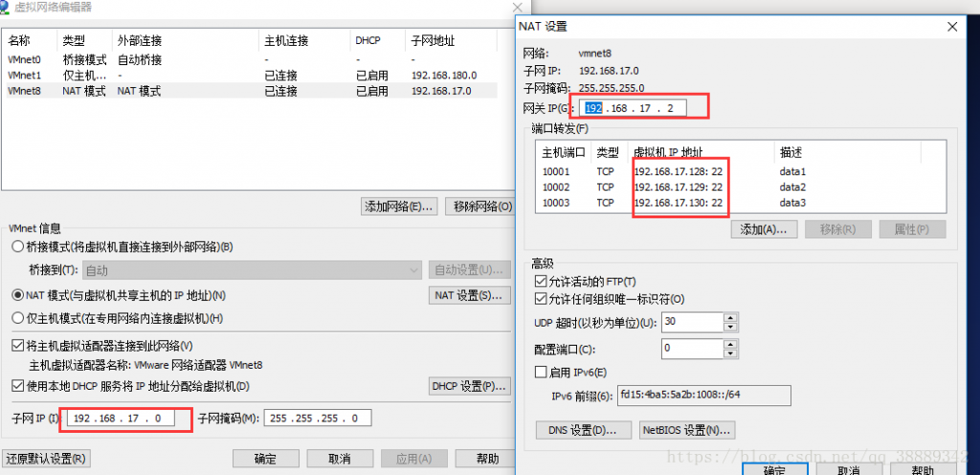
Task: Toggle 将主机虚拟适配器连接到此网络 checkbox
Action: (18, 345)
